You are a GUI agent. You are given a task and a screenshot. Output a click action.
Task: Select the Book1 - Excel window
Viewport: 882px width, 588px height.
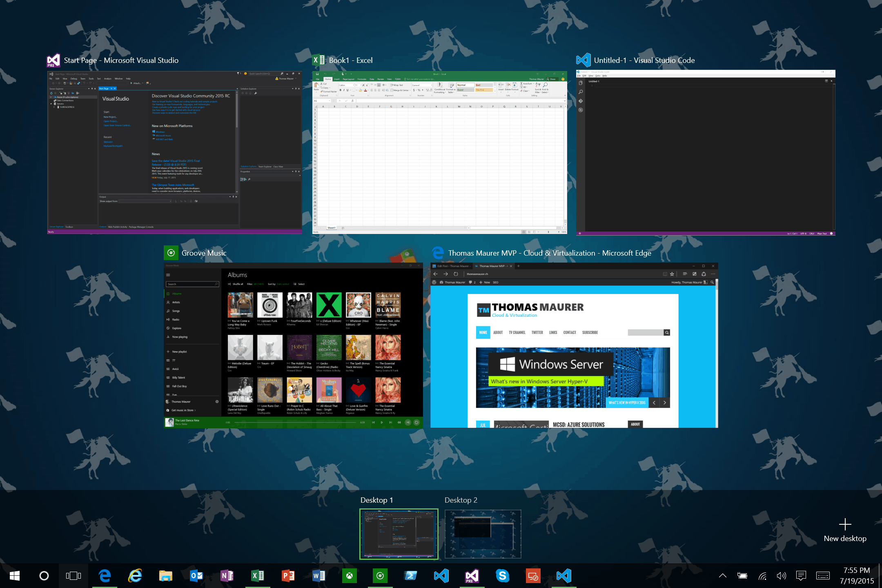(439, 152)
